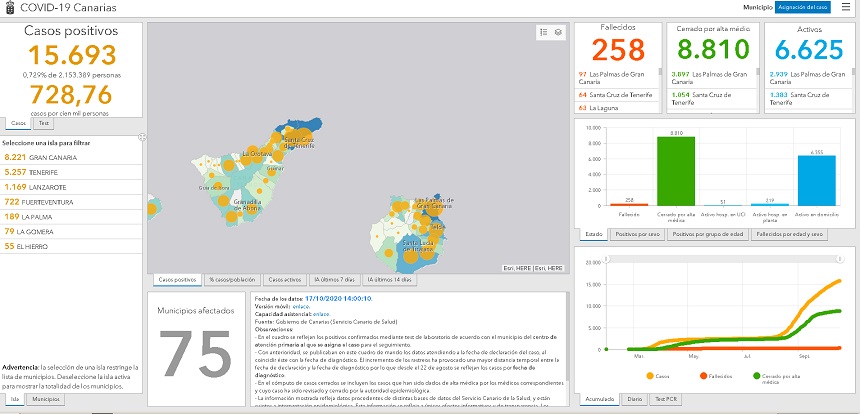Open the hamburger menu at top right
The width and height of the screenshot is (860, 414).
point(846,7)
